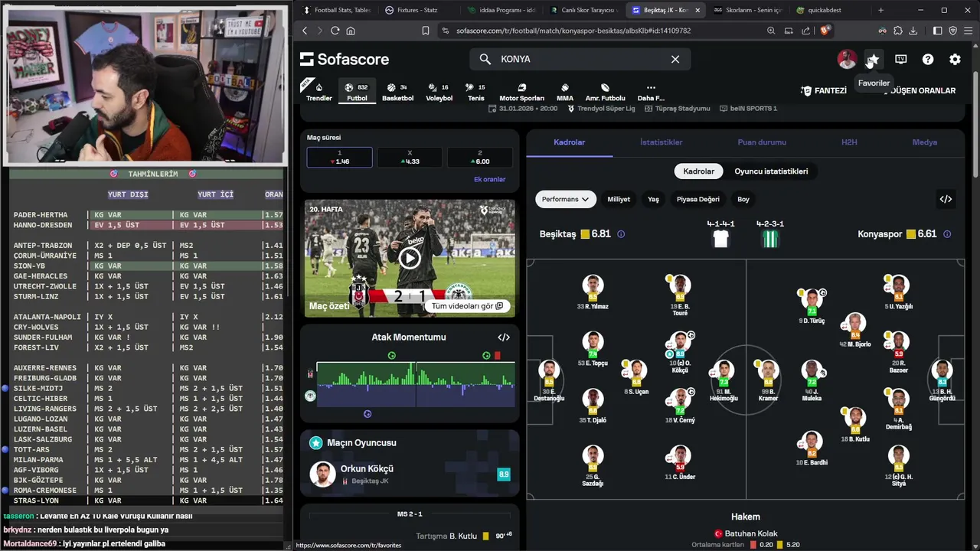Switch to the Puan durumu tab

tap(762, 142)
